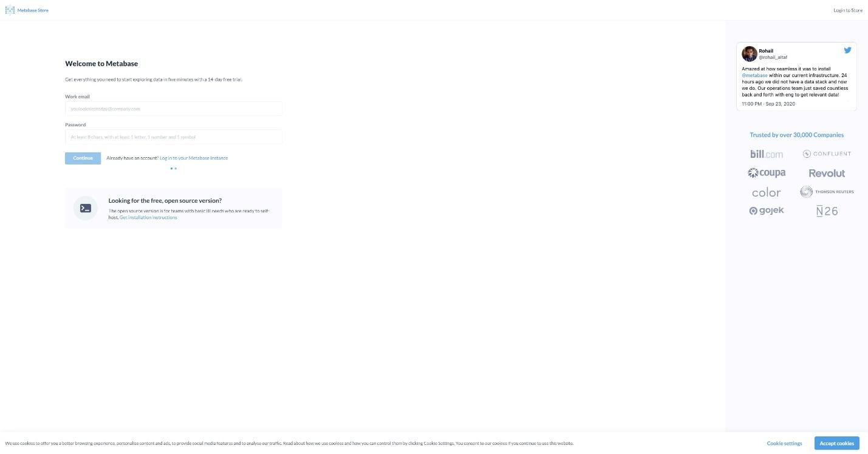The image size is (868, 454).
Task: Open Get installation instructions link
Action: click(x=148, y=217)
